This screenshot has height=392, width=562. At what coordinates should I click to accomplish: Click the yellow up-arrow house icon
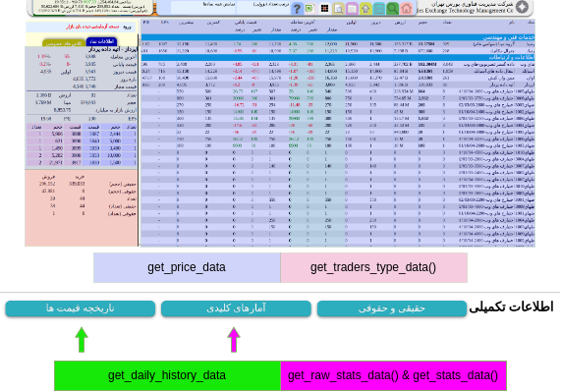pyautogui.click(x=365, y=8)
